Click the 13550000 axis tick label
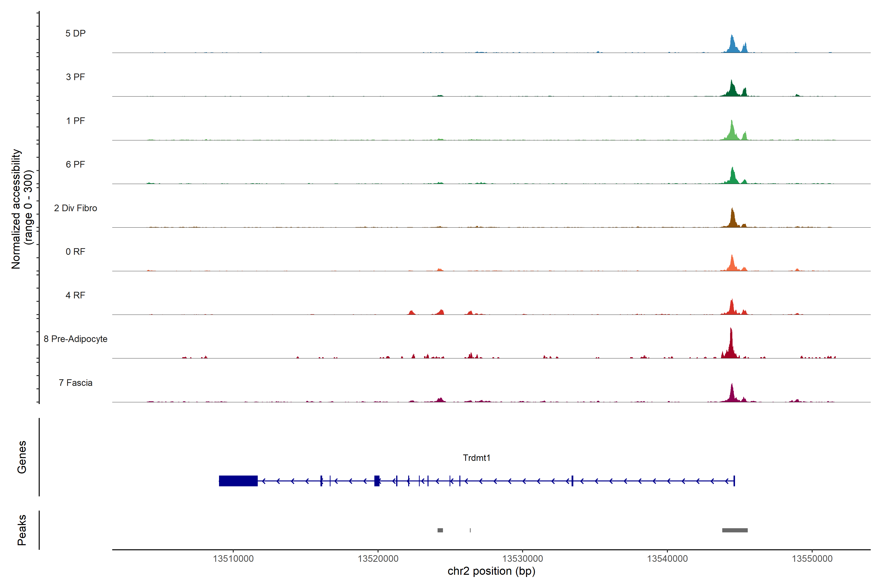The width and height of the screenshot is (882, 588). point(812,558)
